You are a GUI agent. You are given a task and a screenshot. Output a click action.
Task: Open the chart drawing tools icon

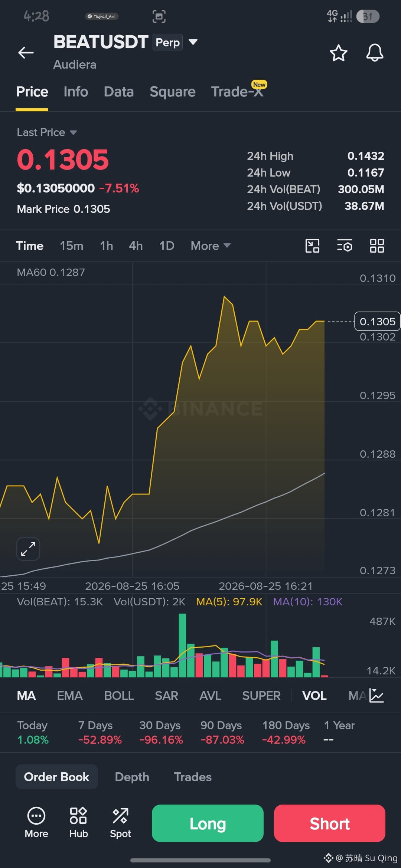312,246
